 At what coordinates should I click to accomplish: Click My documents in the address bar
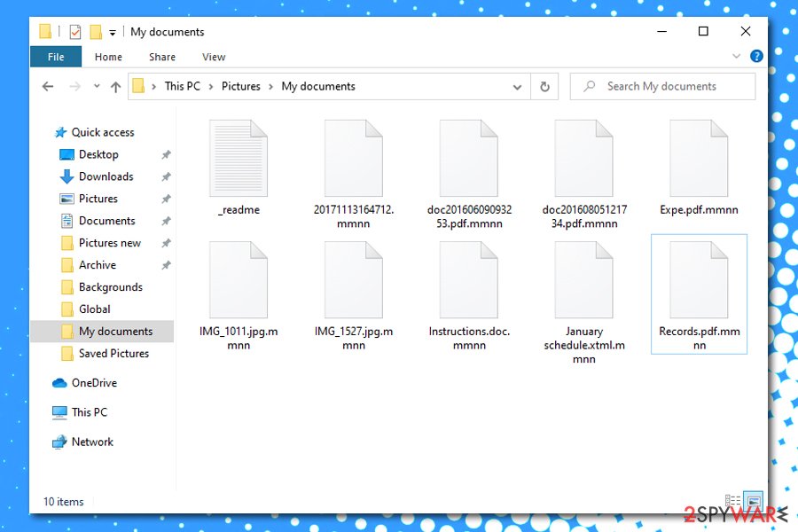coord(318,86)
